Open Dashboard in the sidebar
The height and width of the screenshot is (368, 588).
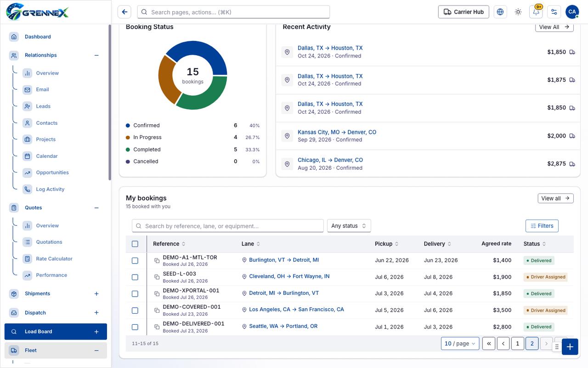(56, 37)
